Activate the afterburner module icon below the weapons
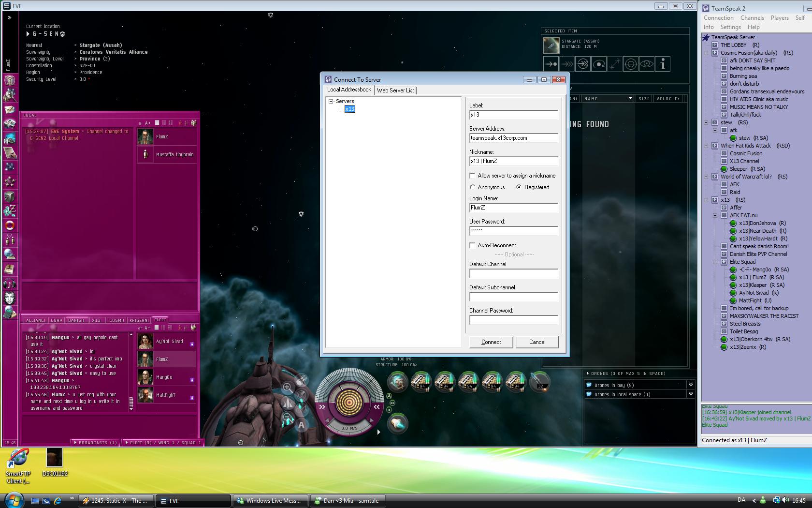This screenshot has width=812, height=508. (397, 423)
